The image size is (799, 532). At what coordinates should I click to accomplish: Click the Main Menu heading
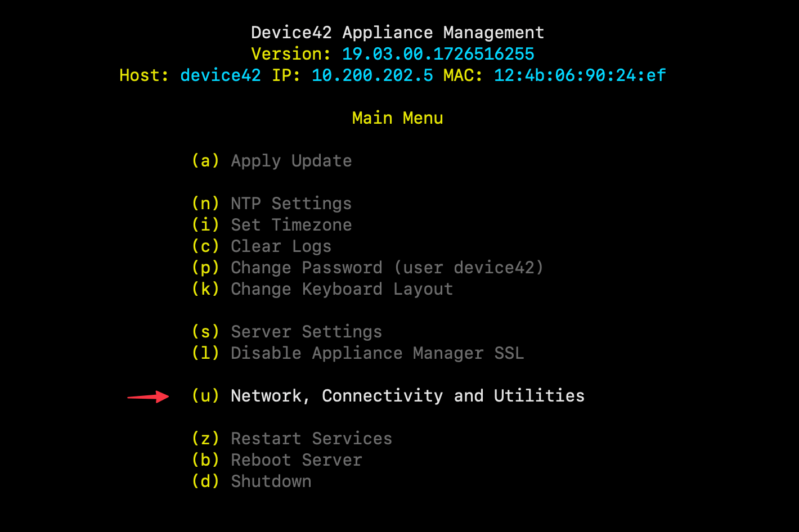(397, 118)
